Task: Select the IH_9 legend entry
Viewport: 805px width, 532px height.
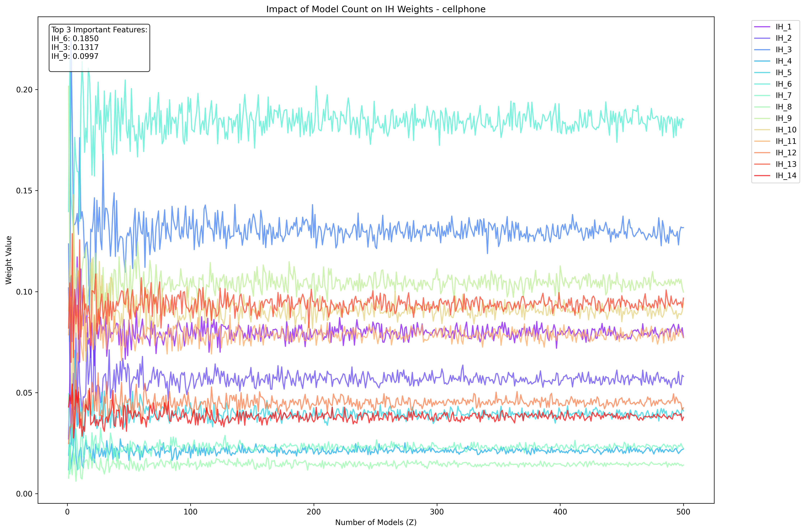Action: coord(783,118)
